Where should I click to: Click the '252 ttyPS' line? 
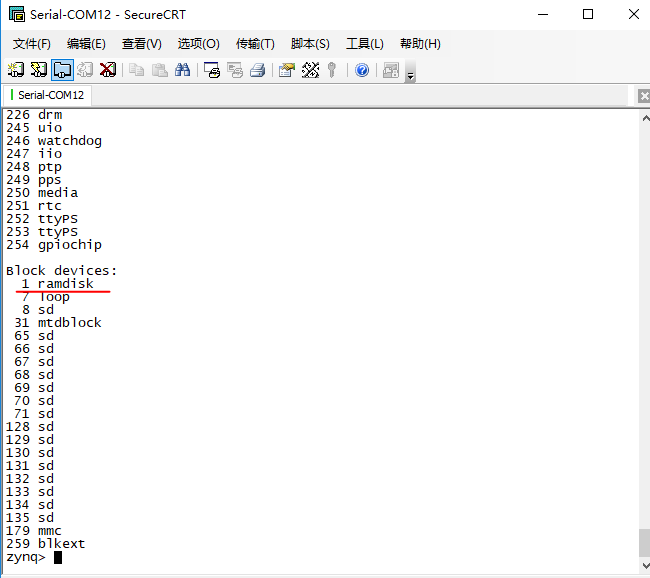(x=42, y=219)
